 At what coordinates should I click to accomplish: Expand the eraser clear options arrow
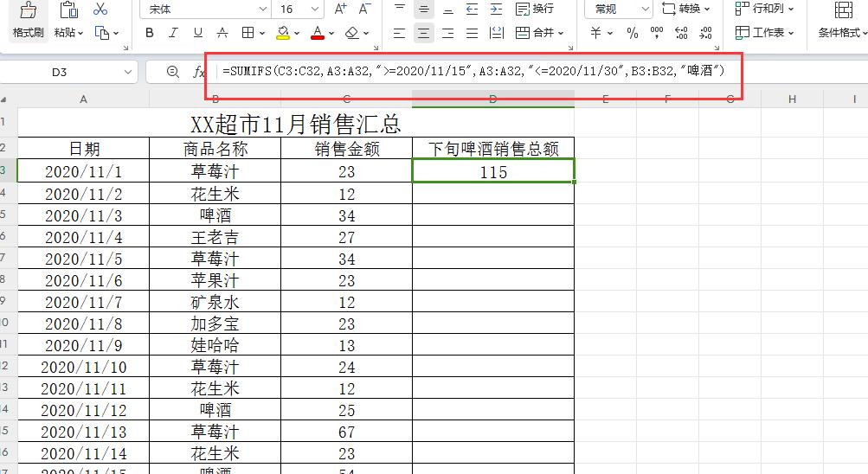click(x=366, y=33)
